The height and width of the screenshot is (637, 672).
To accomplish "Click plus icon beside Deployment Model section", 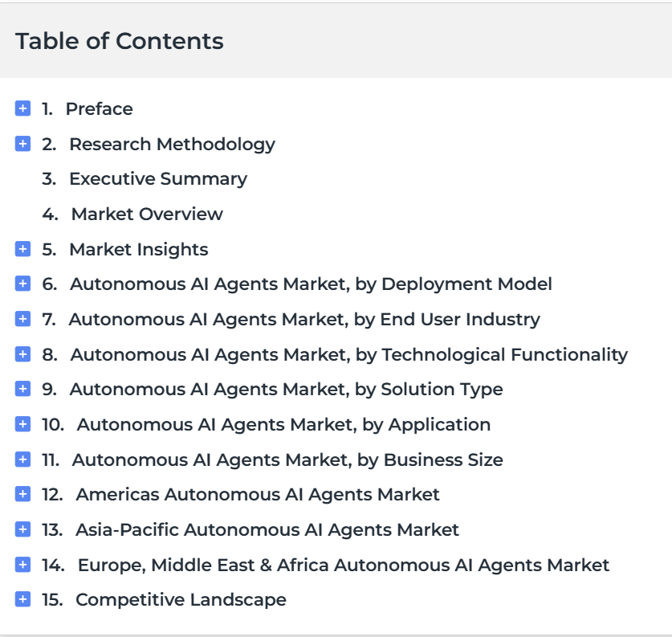I will (x=22, y=284).
